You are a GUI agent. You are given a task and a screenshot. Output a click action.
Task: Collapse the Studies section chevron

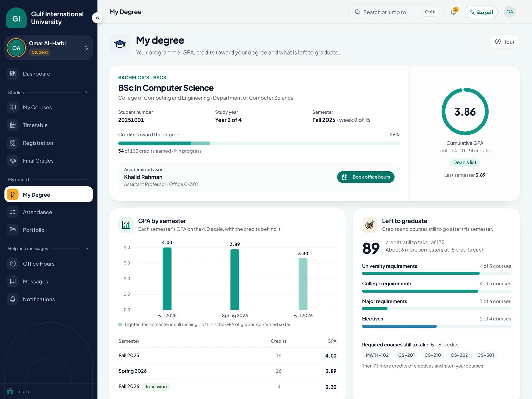tap(87, 92)
